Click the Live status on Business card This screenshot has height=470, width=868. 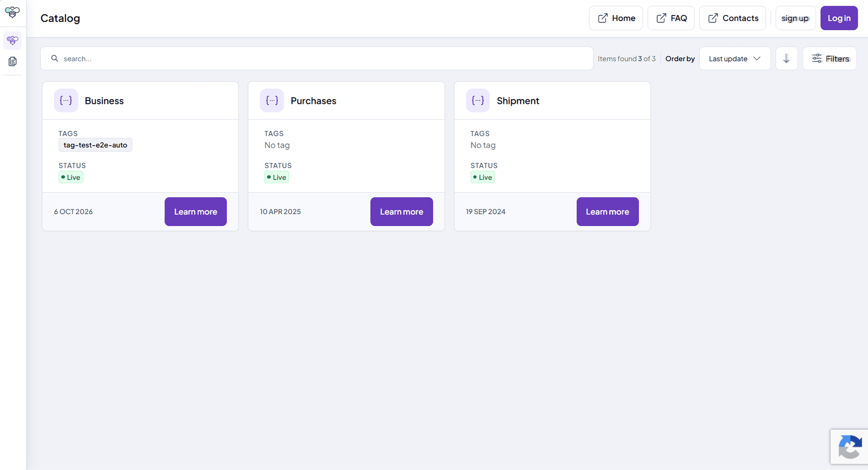coord(71,177)
